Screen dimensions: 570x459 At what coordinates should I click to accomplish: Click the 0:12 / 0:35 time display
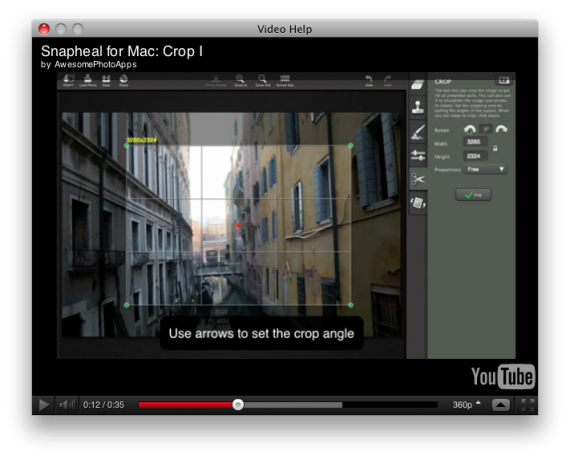104,405
